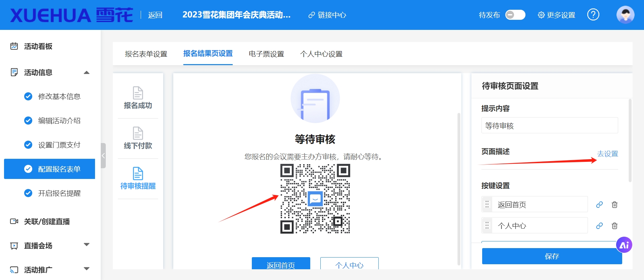
Task: Collapse the 活动信息 section arrow
Action: (87, 73)
